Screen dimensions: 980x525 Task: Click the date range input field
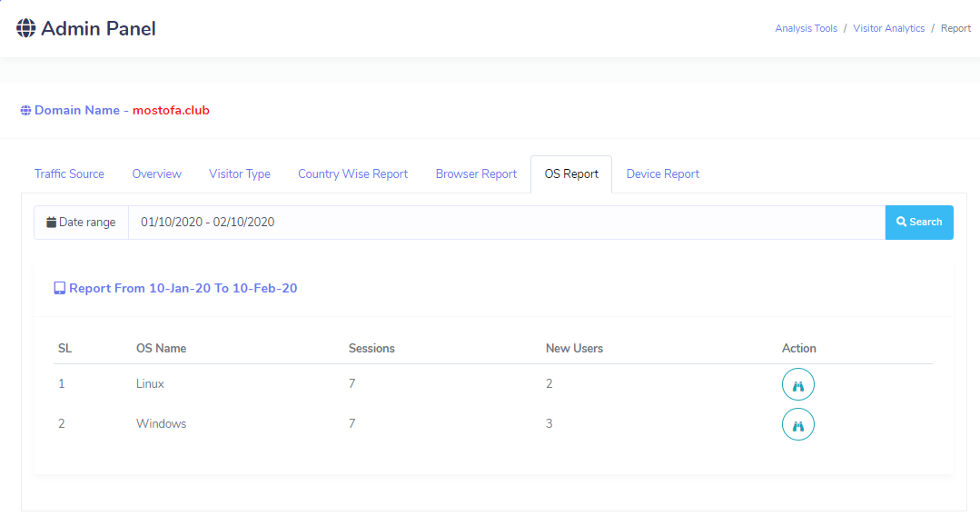coord(505,223)
